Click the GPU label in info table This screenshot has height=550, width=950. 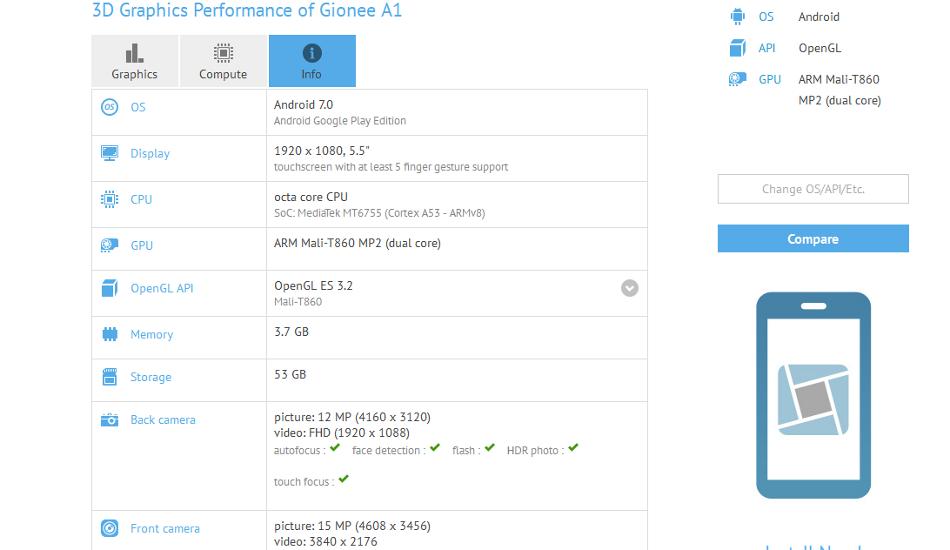coord(142,245)
